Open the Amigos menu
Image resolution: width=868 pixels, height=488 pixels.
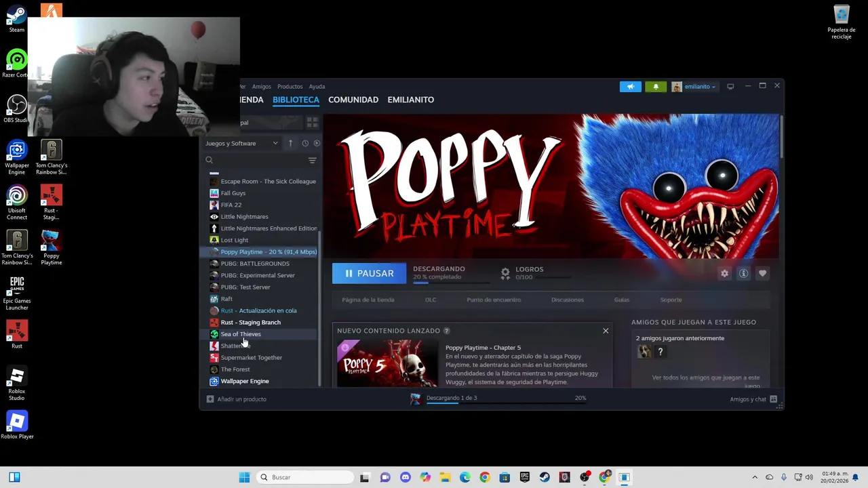(261, 87)
